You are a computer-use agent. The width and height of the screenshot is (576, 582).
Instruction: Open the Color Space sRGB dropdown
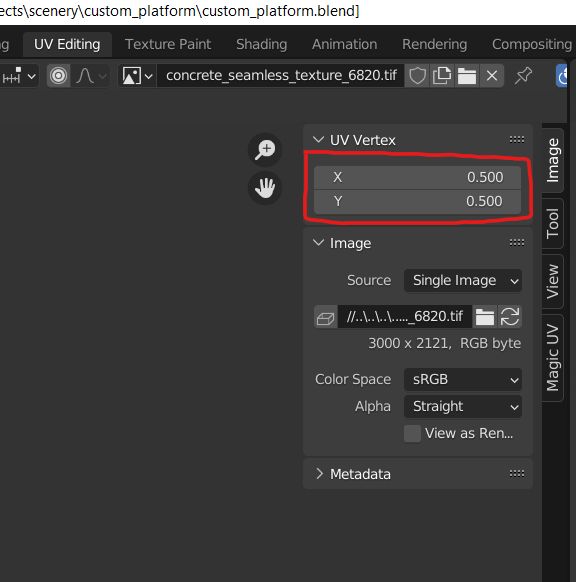pyautogui.click(x=463, y=380)
